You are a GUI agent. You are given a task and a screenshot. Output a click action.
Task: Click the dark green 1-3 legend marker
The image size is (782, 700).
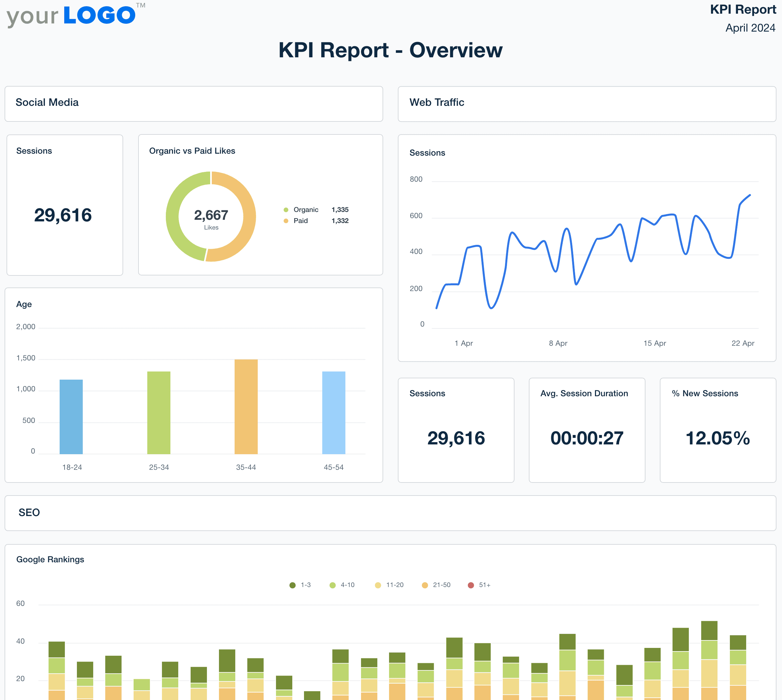point(293,585)
